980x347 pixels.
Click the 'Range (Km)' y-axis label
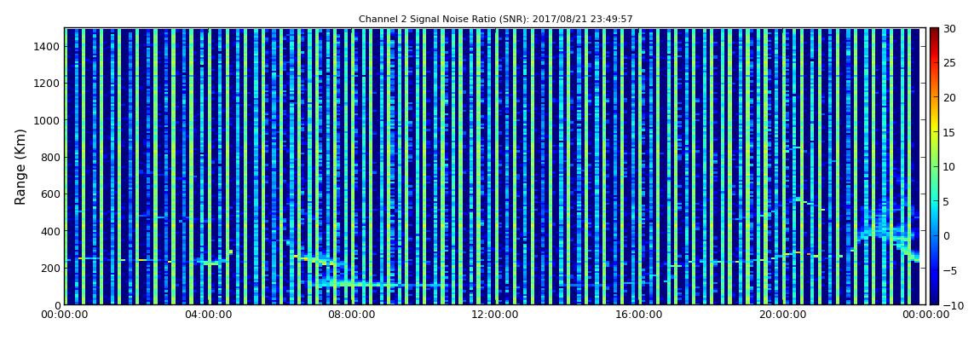click(20, 167)
